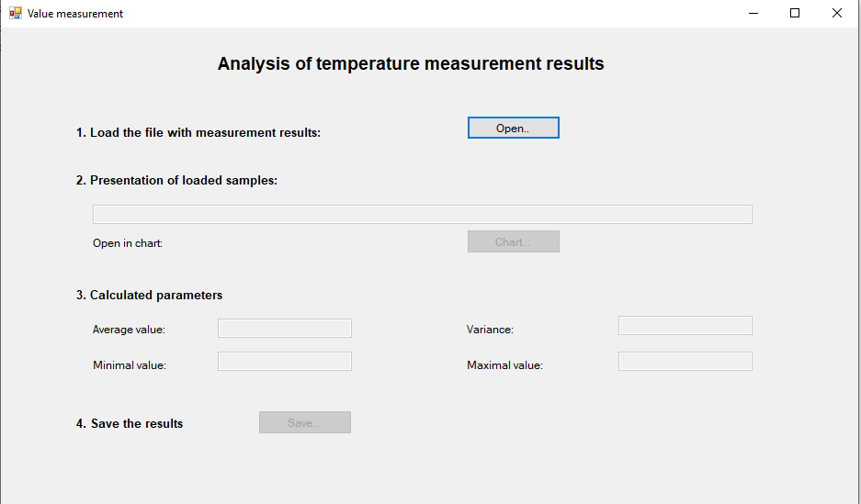
Task: Click '4. Save the results' label
Action: pyautogui.click(x=130, y=424)
